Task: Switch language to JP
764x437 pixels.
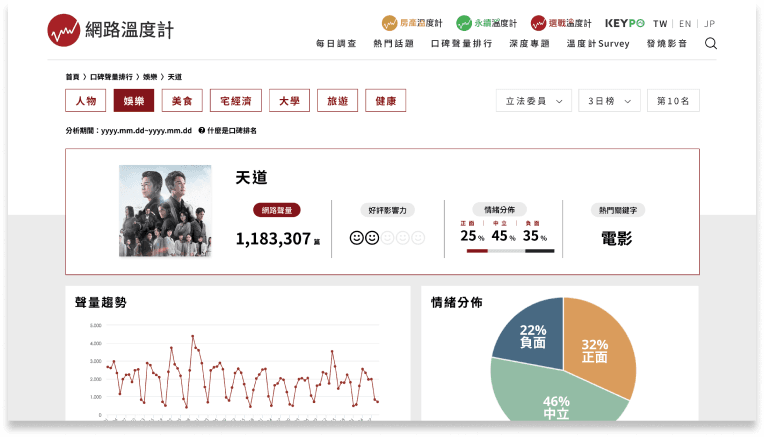Action: coord(708,23)
